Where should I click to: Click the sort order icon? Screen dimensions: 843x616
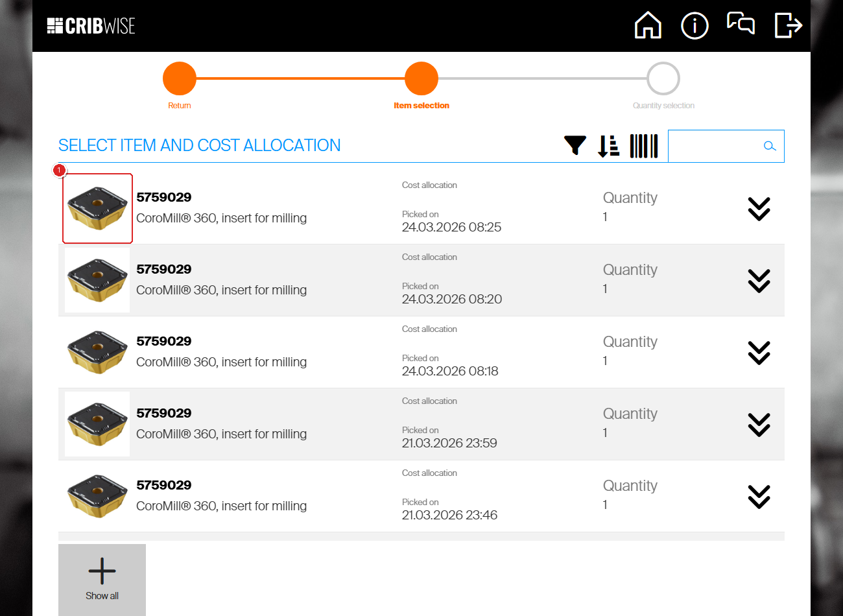pyautogui.click(x=608, y=146)
